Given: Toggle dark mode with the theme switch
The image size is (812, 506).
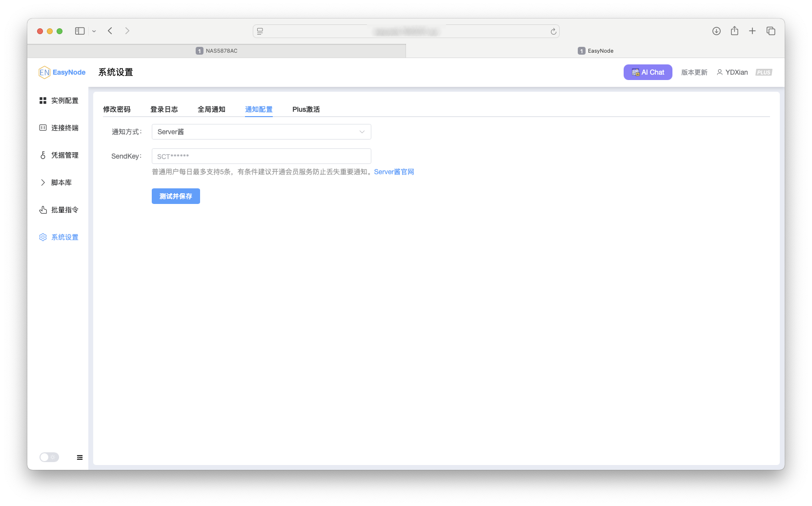Looking at the screenshot, I should (49, 457).
